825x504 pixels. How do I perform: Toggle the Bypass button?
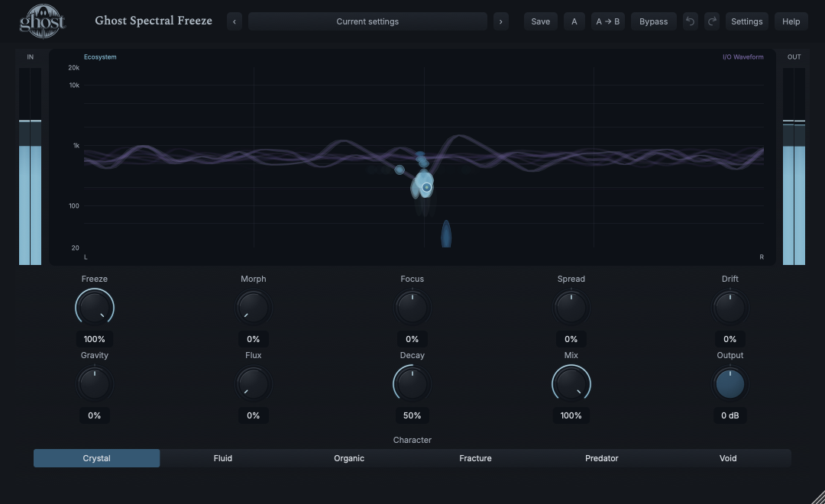(x=653, y=21)
